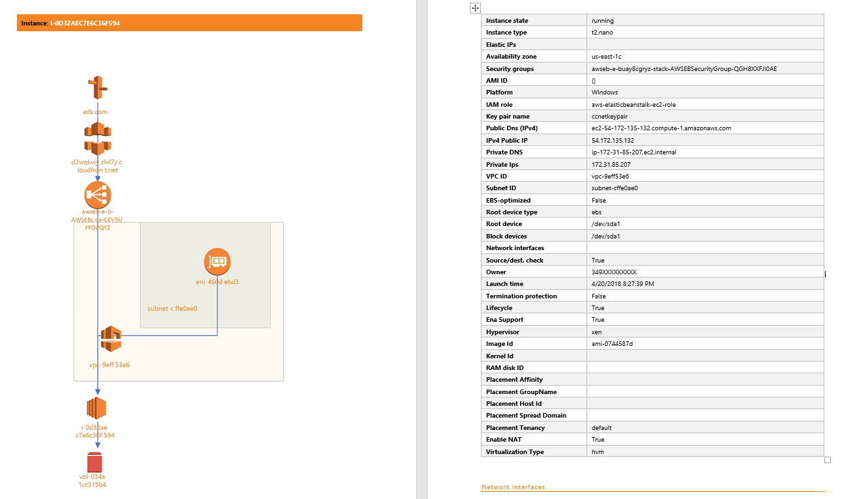The height and width of the screenshot is (499, 868).
Task: Click the Termination protection row label
Action: 521,296
